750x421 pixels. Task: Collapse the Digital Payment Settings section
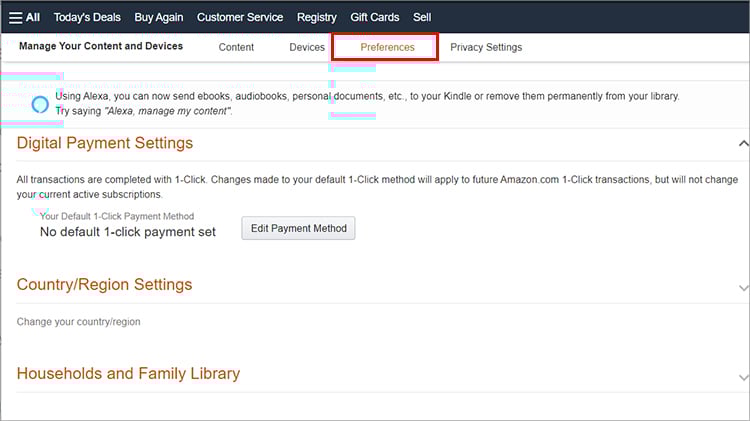click(x=743, y=144)
